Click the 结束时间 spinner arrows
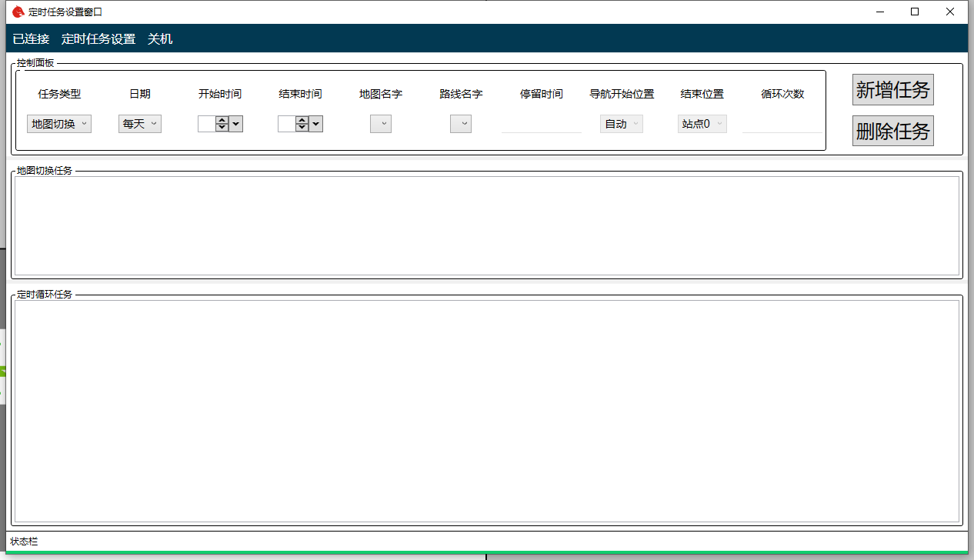Screen dimensions: 974x560 (x=302, y=124)
